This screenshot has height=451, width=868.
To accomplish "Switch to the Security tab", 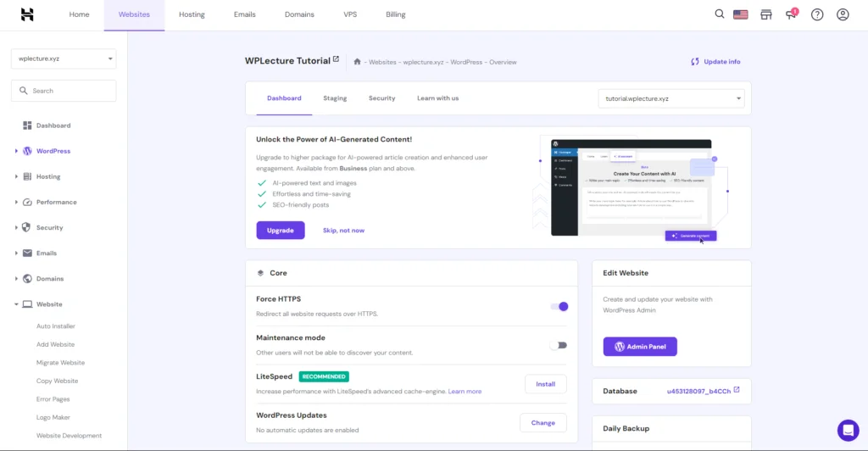I will point(382,98).
